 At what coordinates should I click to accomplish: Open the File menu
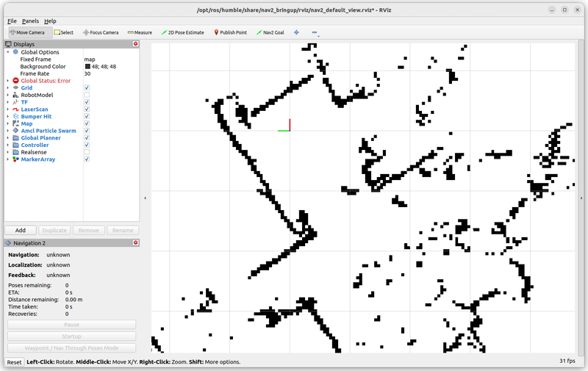[12, 21]
